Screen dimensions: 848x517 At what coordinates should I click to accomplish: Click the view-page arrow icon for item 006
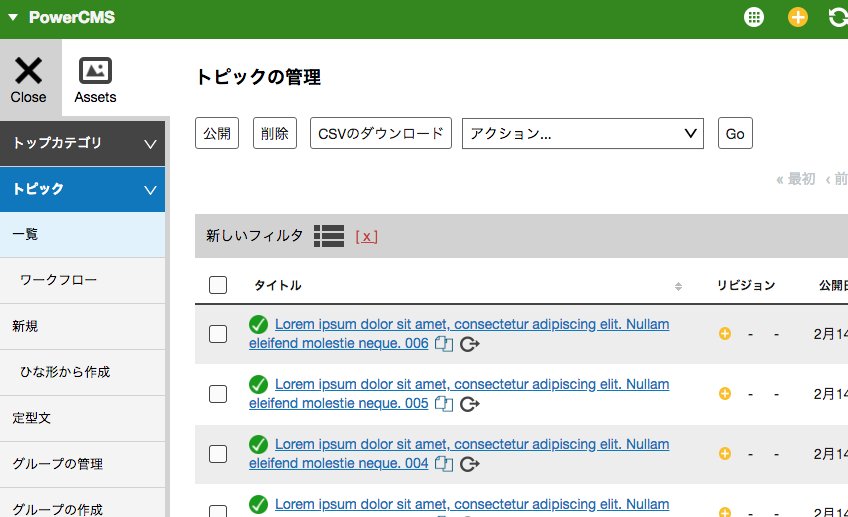469,344
